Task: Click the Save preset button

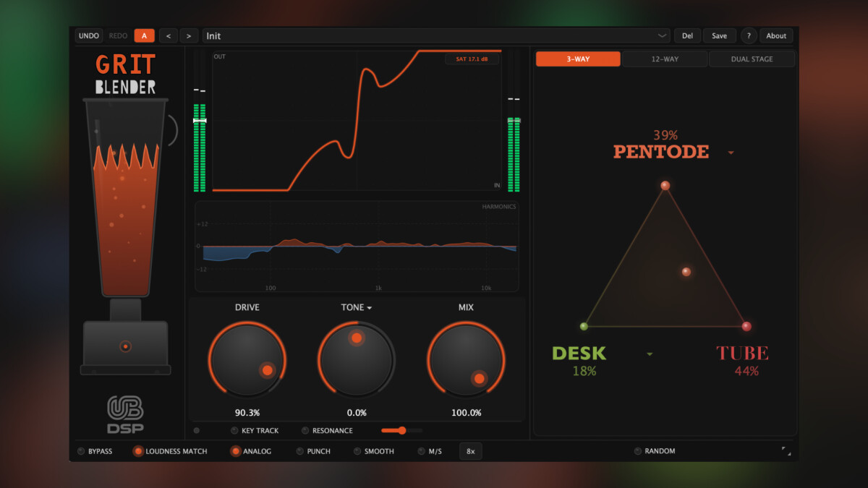Action: [x=719, y=36]
